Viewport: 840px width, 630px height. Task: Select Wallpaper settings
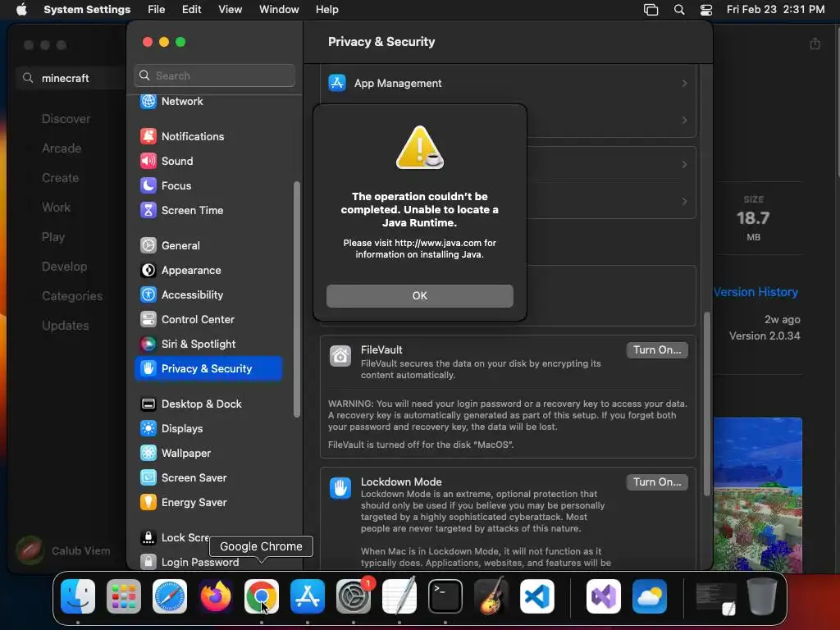(209, 454)
